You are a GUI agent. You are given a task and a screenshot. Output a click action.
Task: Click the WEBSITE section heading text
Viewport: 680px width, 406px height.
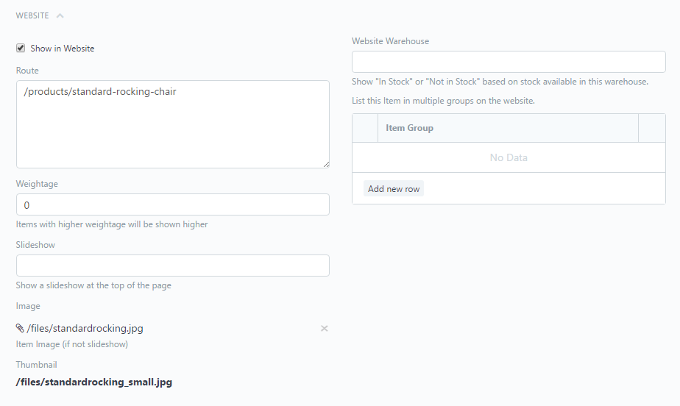click(33, 16)
